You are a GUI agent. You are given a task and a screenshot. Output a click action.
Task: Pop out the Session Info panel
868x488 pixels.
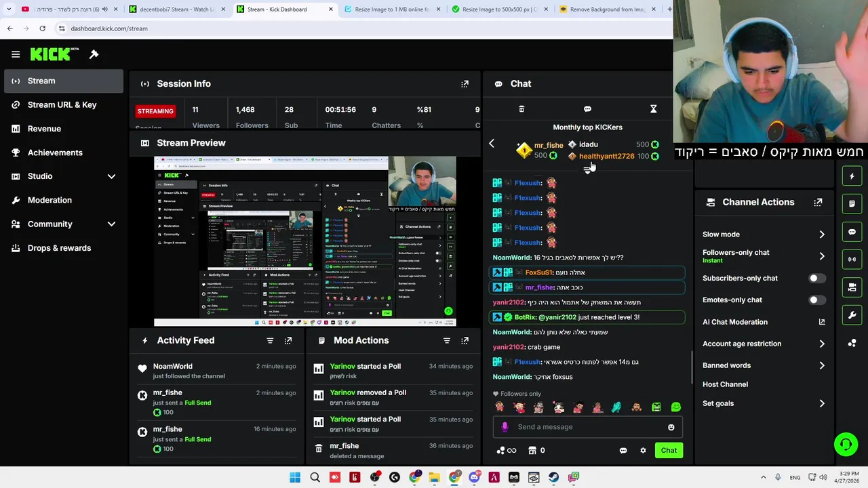[465, 84]
